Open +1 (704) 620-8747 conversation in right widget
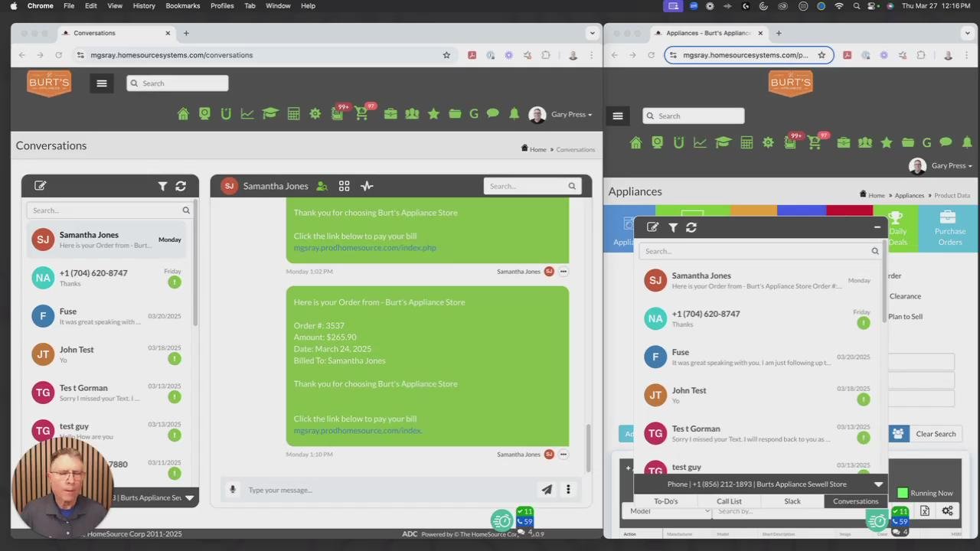This screenshot has height=551, width=980. 758,318
